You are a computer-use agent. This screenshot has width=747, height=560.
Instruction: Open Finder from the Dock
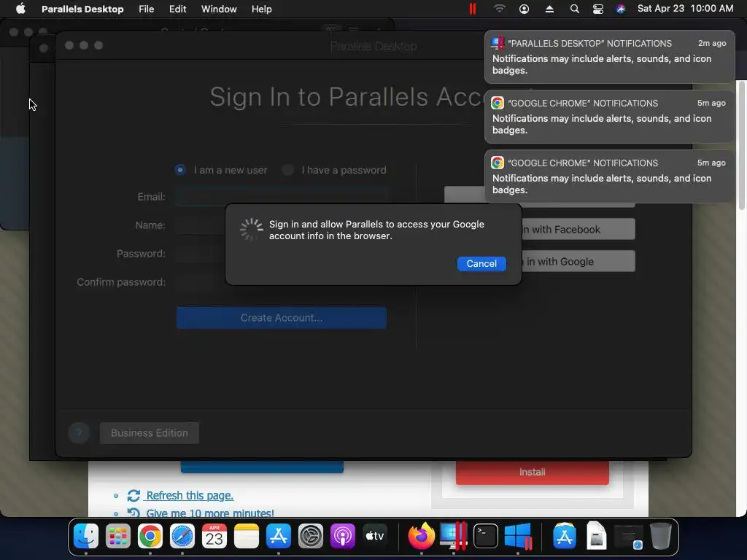point(86,537)
